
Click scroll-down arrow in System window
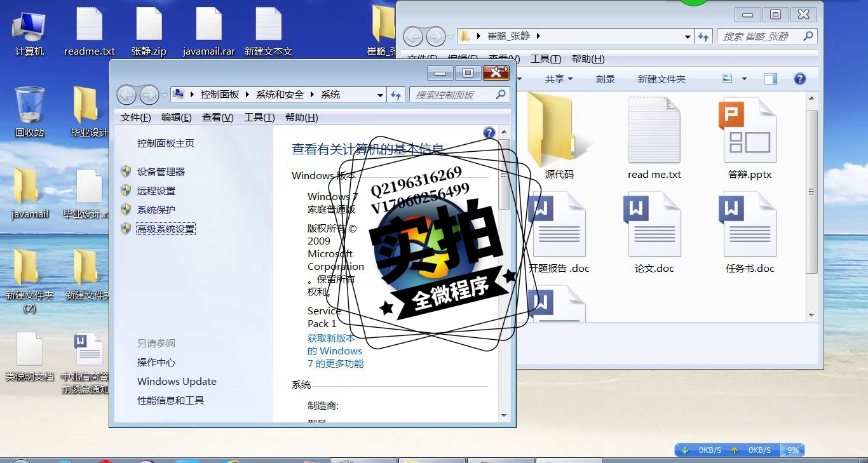505,416
